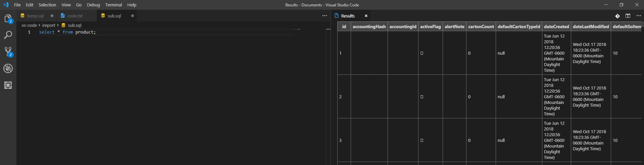Click the defaultCartonTypeId column header
Viewport: 644px width, 165px height.
(x=519, y=26)
